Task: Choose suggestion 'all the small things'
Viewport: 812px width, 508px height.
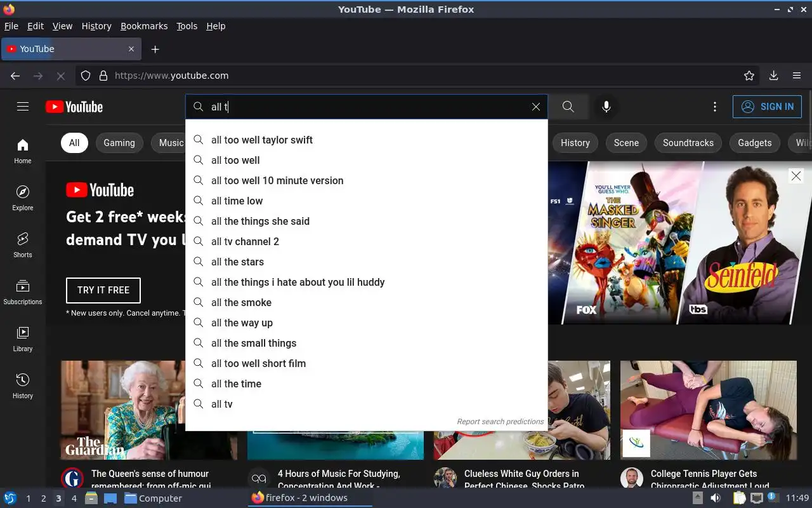Action: [x=367, y=343]
